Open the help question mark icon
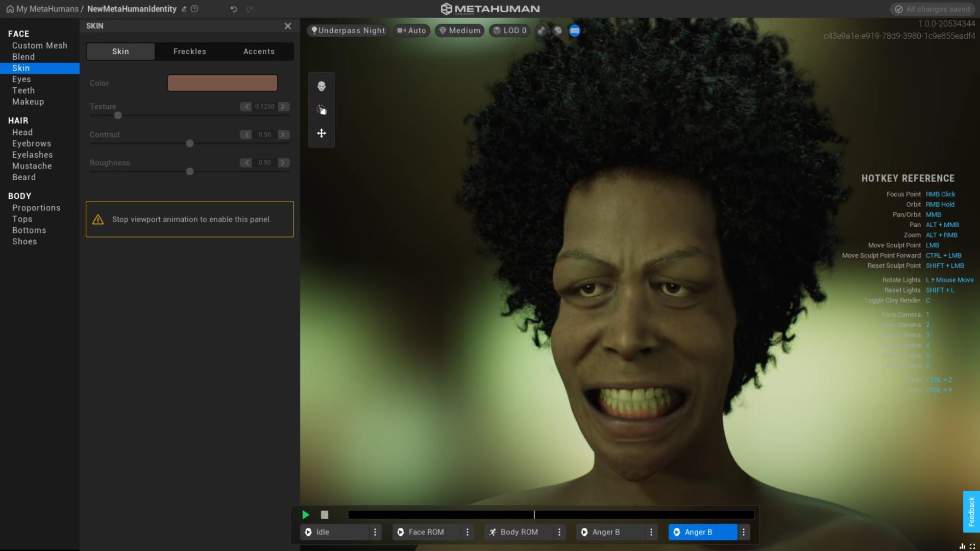Viewport: 980px width, 551px height. pos(195,9)
